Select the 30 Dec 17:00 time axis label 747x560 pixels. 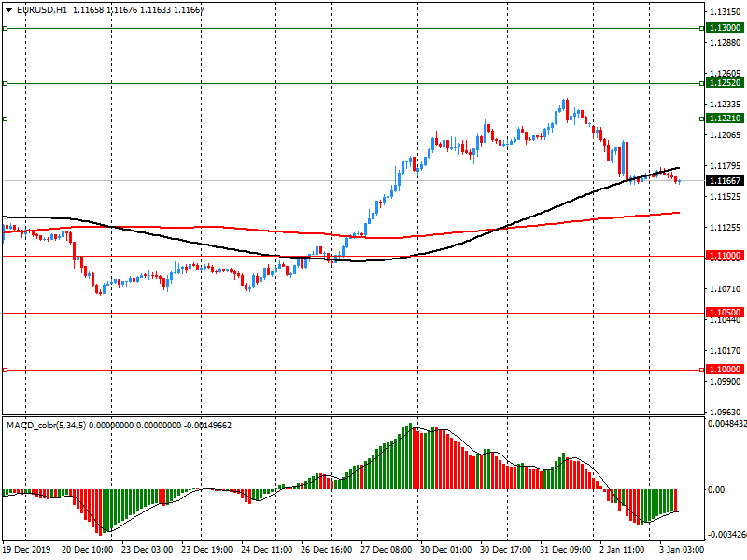point(506,550)
